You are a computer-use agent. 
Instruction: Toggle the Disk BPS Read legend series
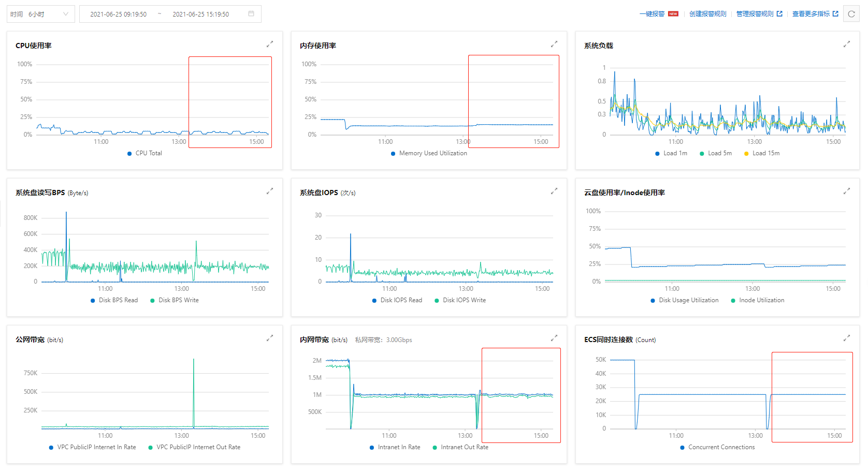114,300
